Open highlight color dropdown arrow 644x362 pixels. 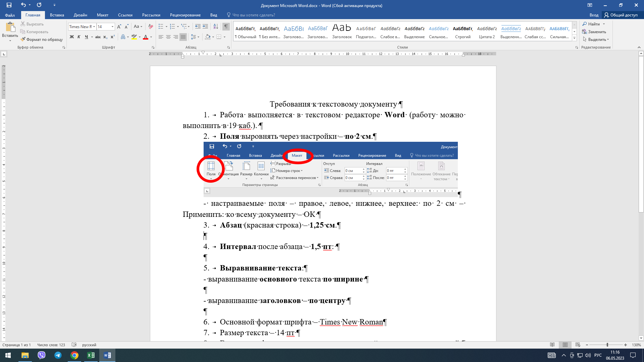140,37
